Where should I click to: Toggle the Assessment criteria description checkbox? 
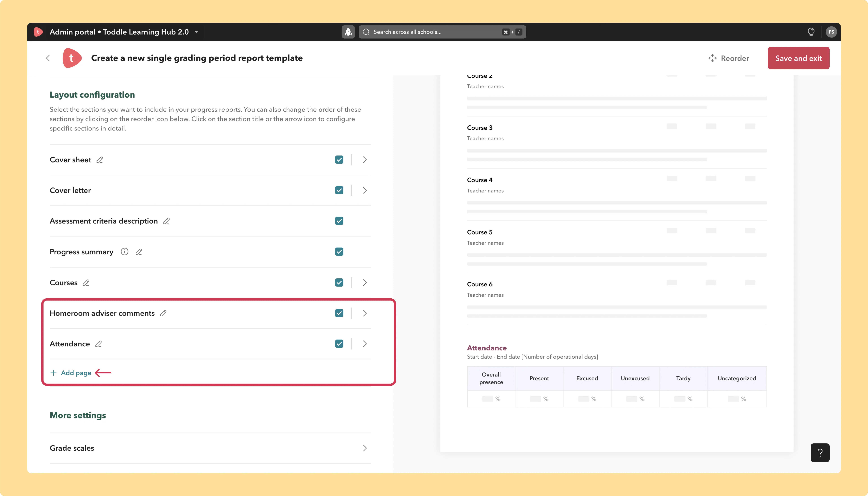tap(339, 221)
